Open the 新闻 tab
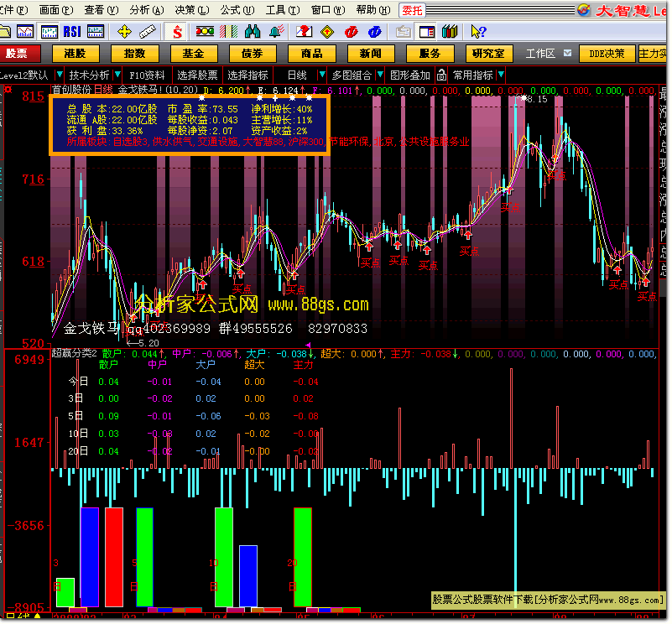This screenshot has width=672, height=624. click(371, 54)
